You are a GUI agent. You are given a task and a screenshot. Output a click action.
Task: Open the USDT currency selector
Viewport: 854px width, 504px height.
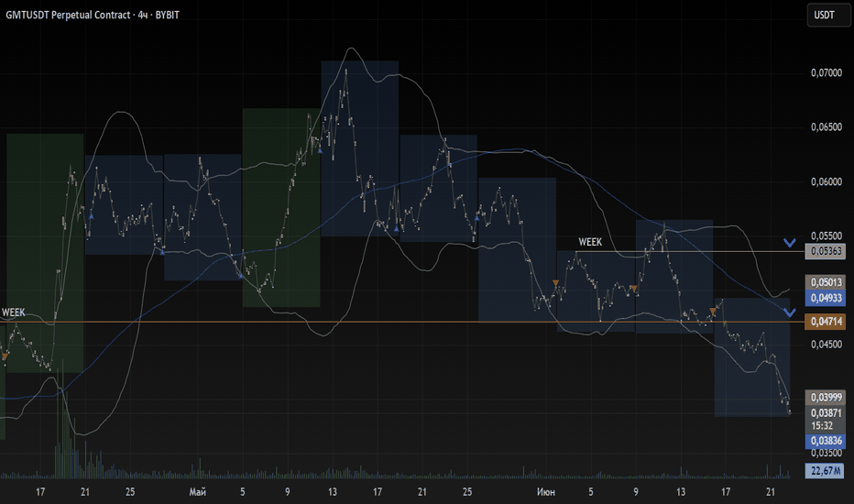click(x=828, y=15)
